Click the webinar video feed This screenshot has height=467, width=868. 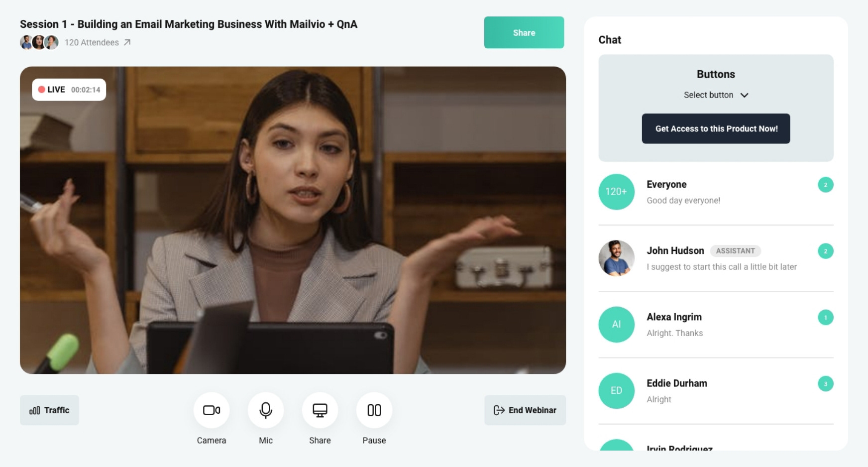coord(293,220)
